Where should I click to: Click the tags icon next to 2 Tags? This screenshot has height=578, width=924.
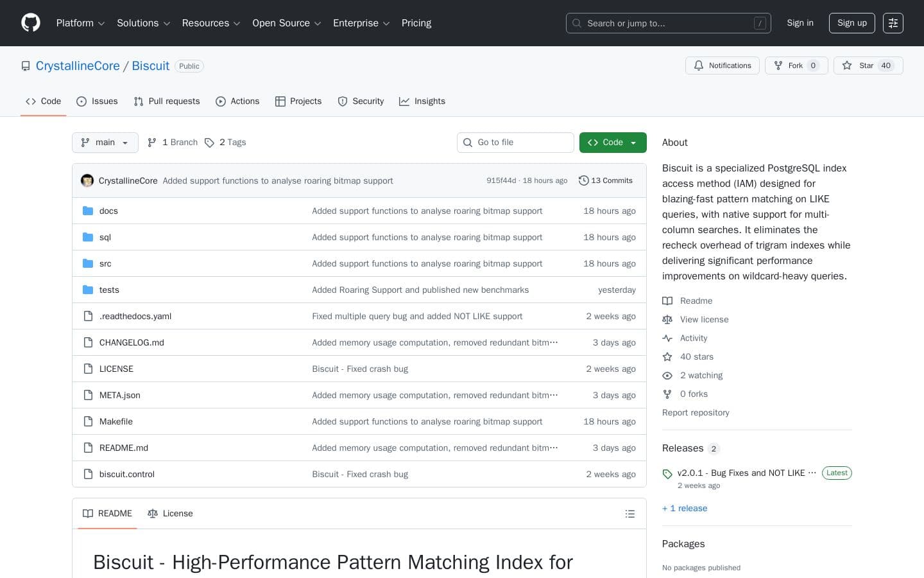click(x=210, y=143)
